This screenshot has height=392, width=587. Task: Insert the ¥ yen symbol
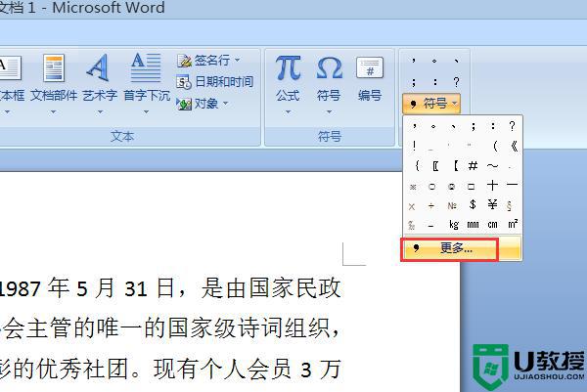(492, 204)
